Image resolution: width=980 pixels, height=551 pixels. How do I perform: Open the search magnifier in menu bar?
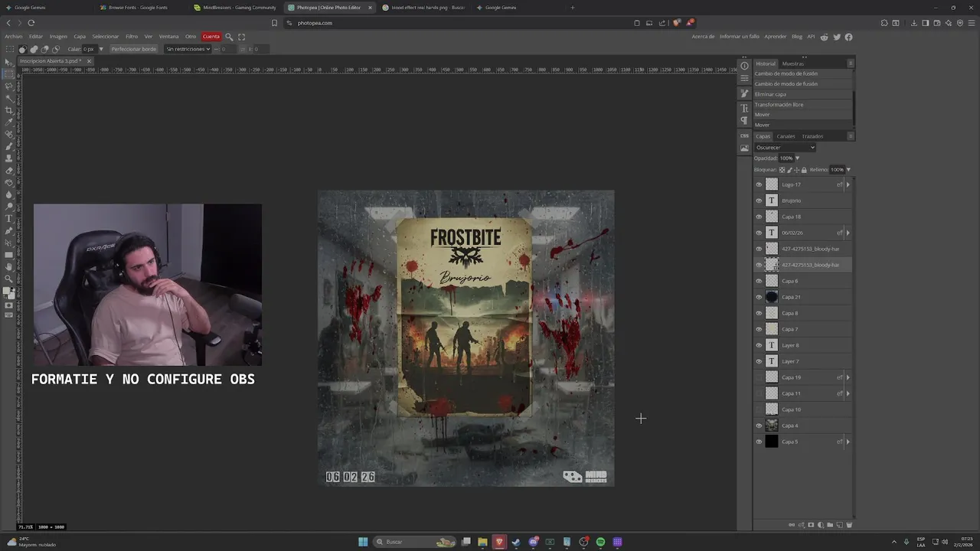229,37
